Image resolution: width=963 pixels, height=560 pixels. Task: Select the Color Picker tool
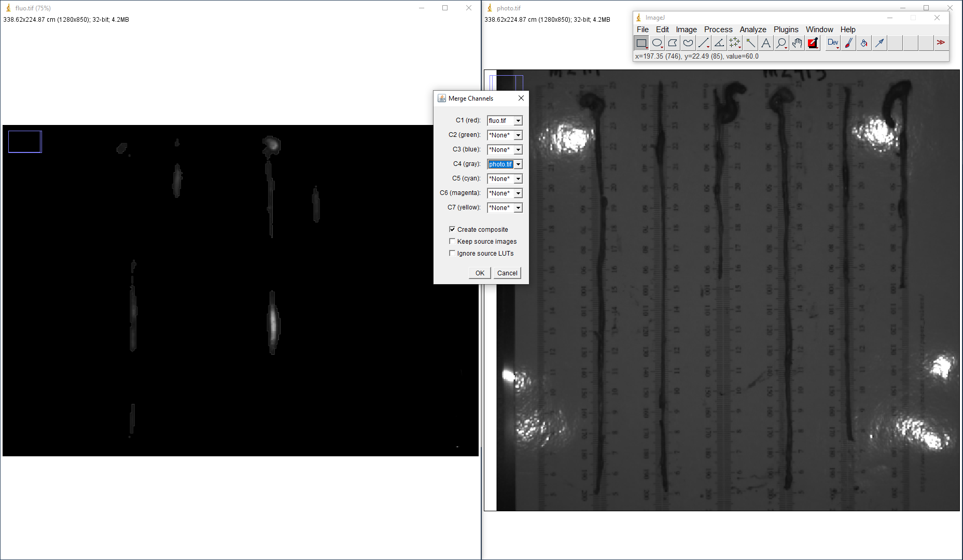(813, 43)
